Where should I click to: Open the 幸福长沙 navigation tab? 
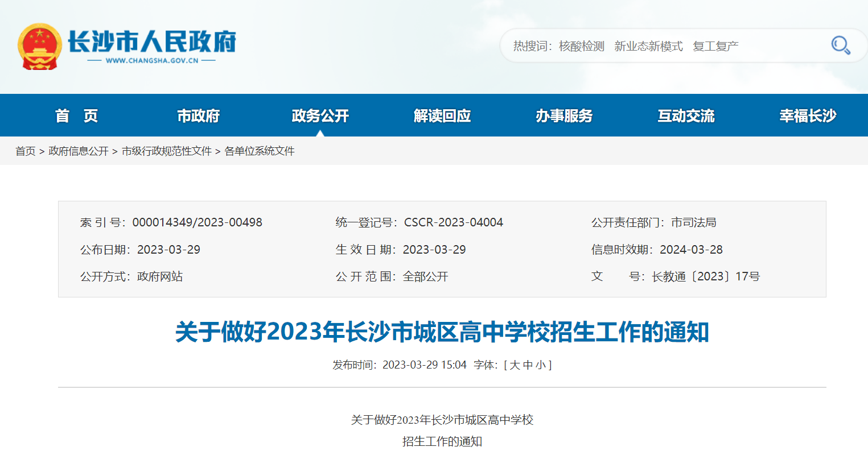click(x=808, y=116)
